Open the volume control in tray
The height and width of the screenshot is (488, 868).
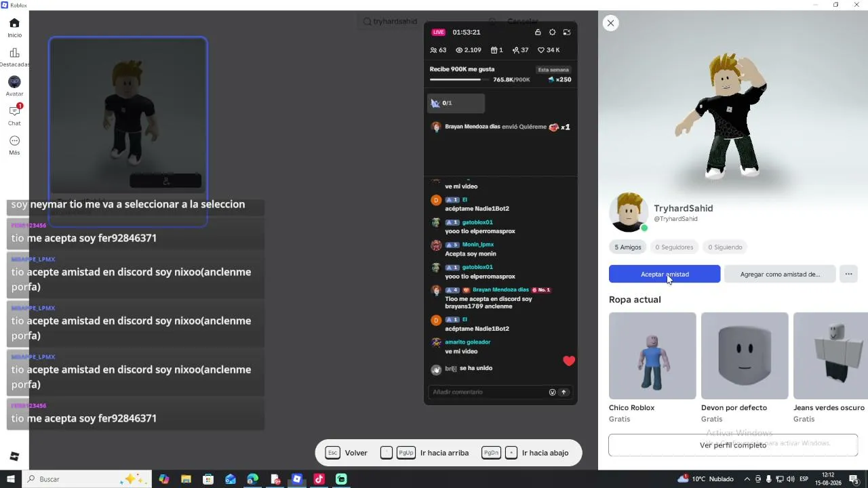pos(789,479)
